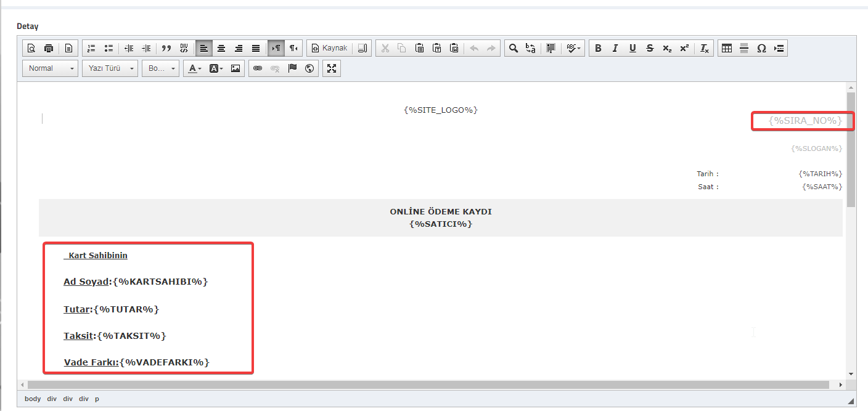868x411 pixels.
Task: Insert an image
Action: [x=235, y=68]
